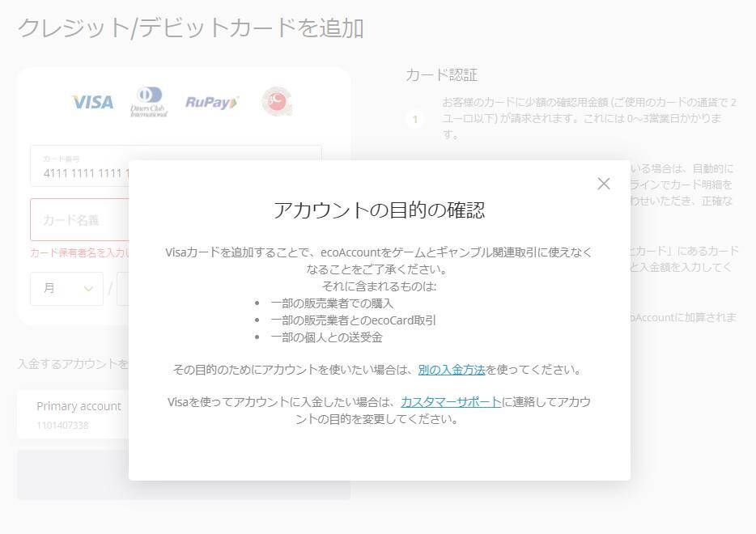
Task: Click the Diners Club International logo
Action: (149, 102)
